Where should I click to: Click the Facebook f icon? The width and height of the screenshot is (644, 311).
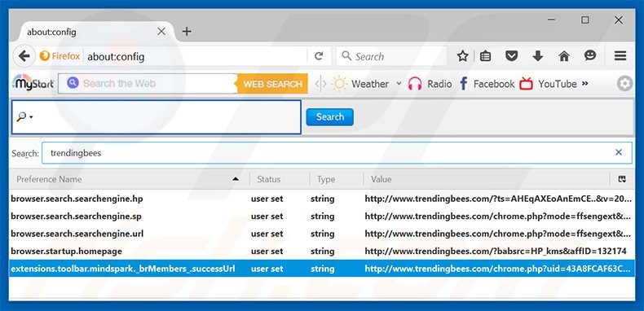click(463, 84)
